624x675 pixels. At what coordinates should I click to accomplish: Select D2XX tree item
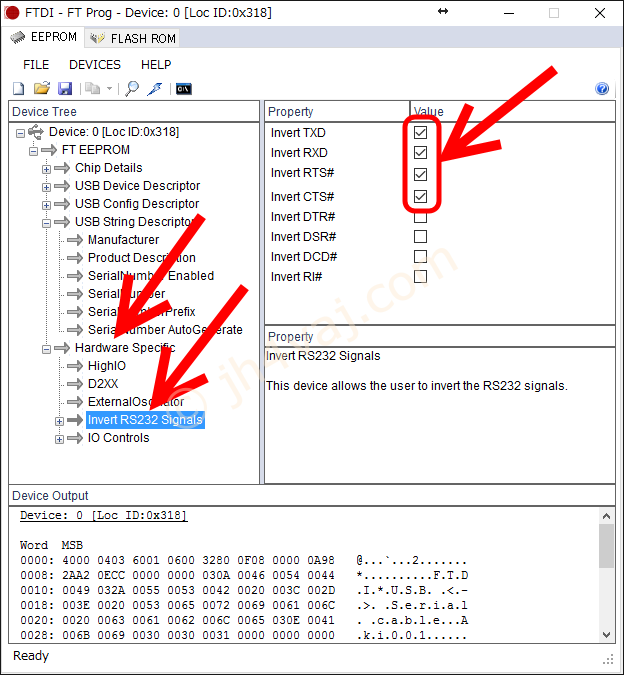103,384
